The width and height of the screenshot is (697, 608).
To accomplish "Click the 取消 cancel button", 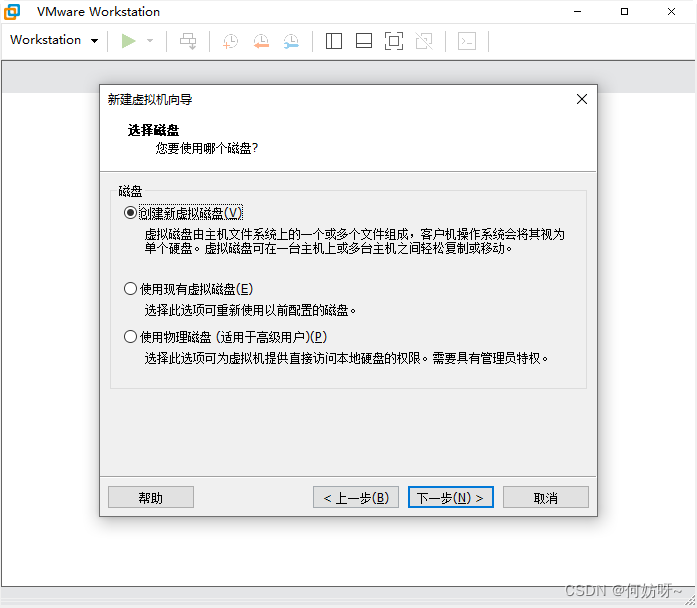I will pyautogui.click(x=545, y=497).
